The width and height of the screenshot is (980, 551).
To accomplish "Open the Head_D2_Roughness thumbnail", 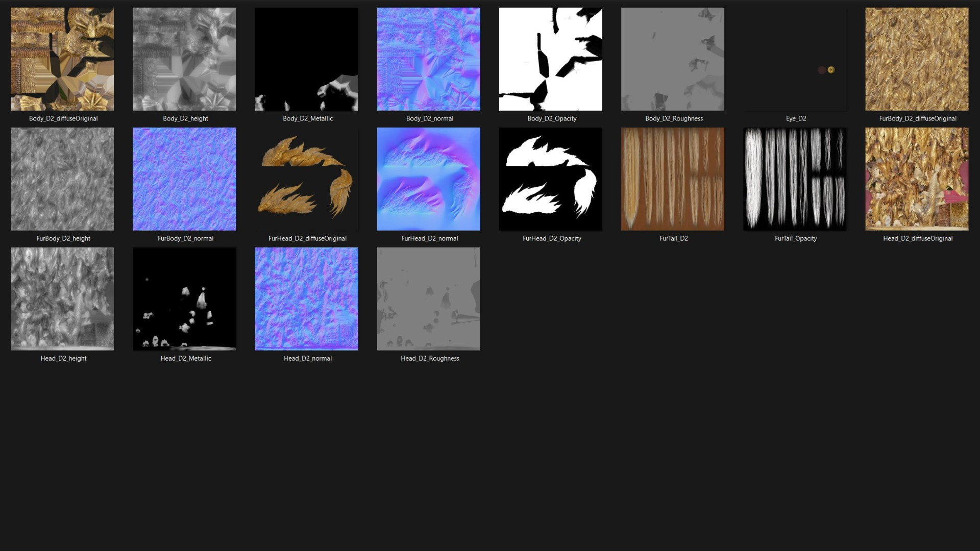I will 428,299.
